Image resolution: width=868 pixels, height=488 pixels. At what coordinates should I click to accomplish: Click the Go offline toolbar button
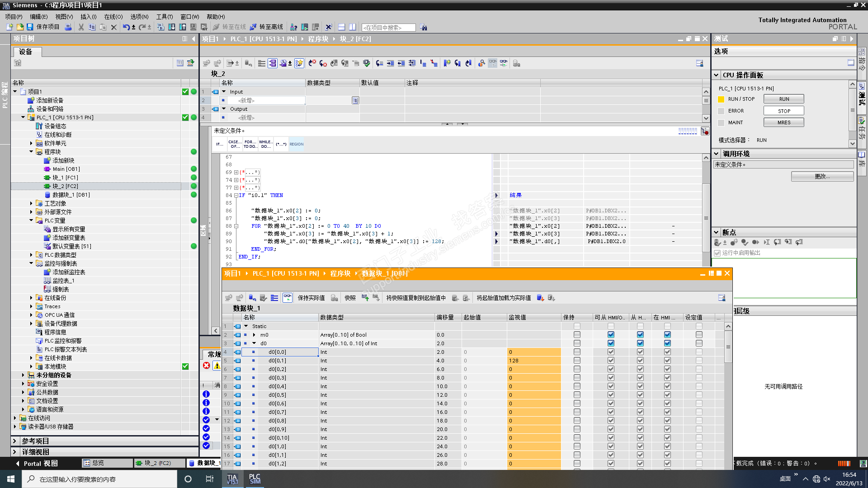point(266,27)
